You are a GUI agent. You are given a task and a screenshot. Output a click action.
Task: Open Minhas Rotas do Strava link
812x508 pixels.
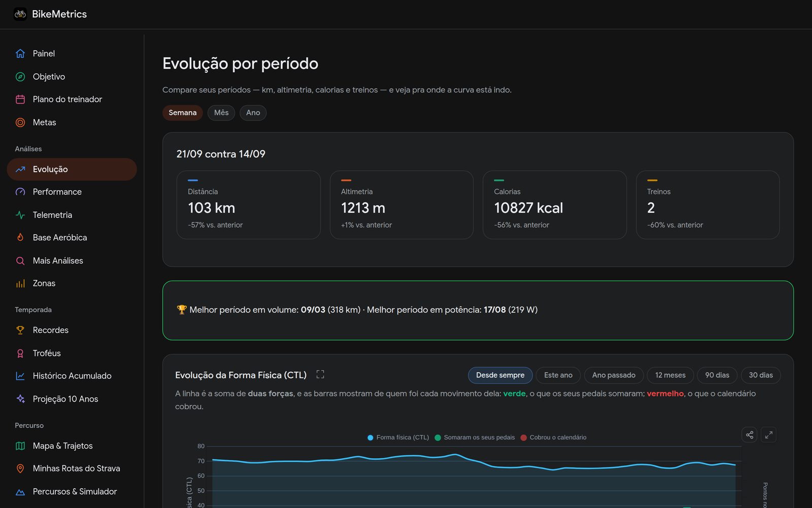72,468
